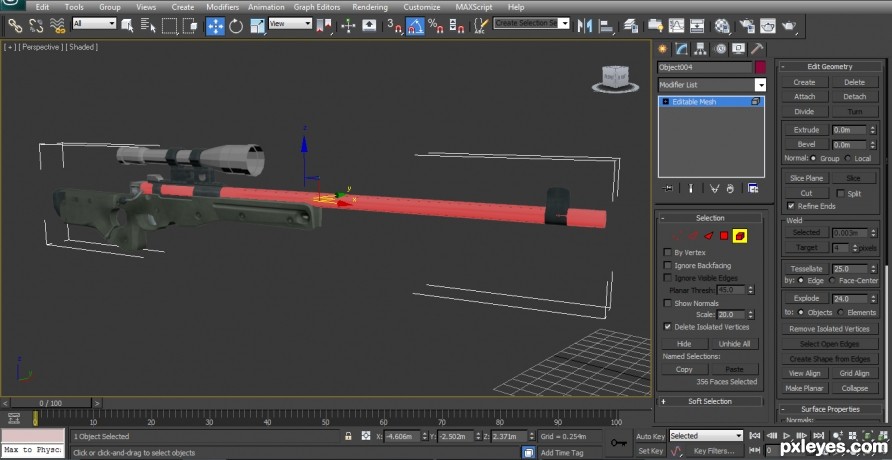Screen dimensions: 892x460
Task: Click Configure Modifier Sets icon
Action: [x=753, y=188]
